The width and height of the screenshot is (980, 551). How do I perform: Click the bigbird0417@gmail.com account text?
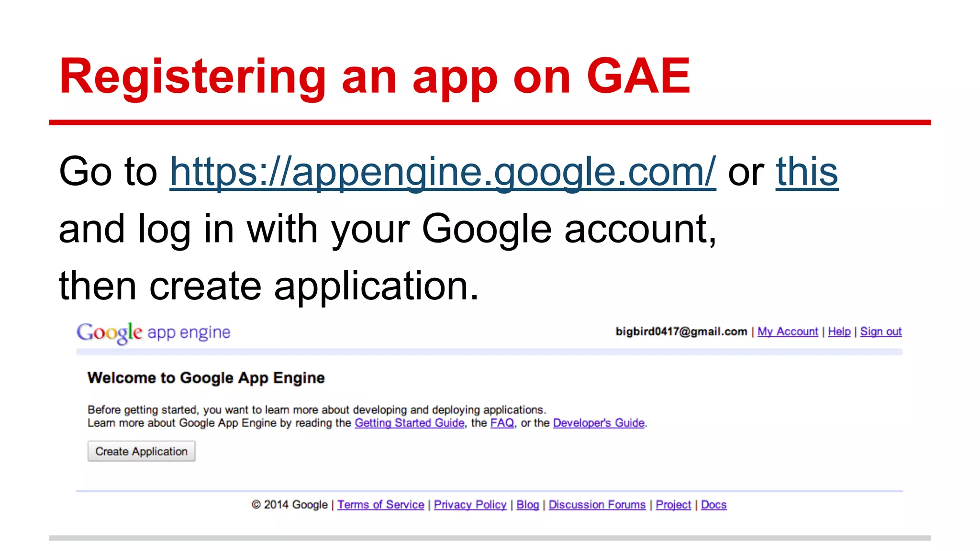click(681, 331)
